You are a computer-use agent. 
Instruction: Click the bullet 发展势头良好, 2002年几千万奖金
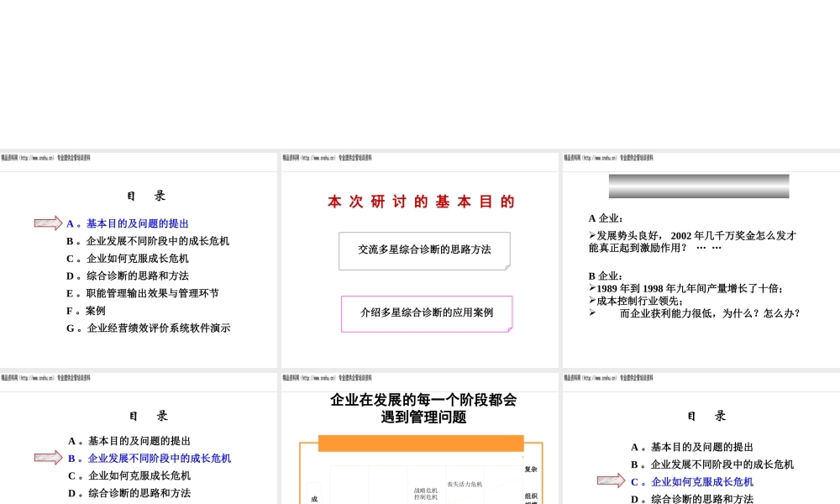[693, 242]
